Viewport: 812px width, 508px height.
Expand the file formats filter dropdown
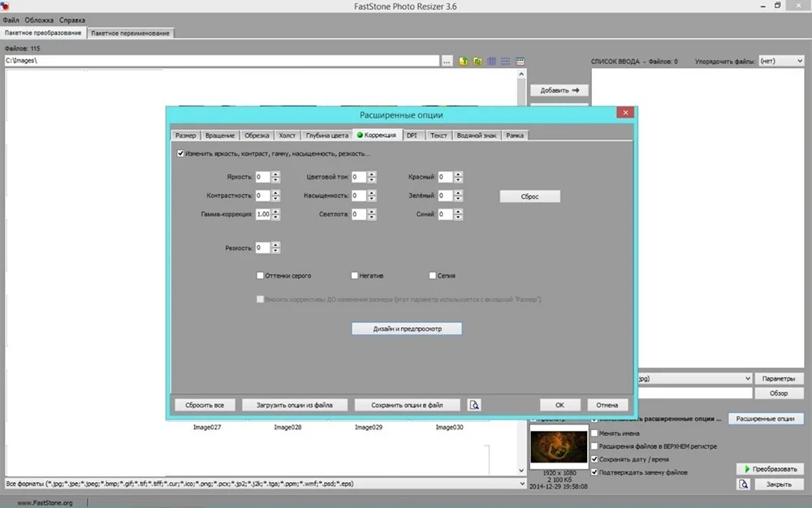pyautogui.click(x=520, y=484)
